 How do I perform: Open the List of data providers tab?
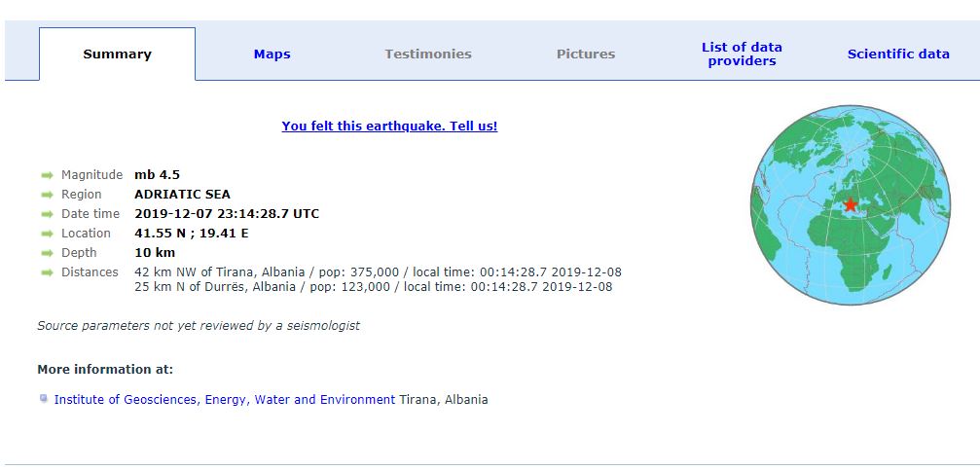click(x=742, y=54)
